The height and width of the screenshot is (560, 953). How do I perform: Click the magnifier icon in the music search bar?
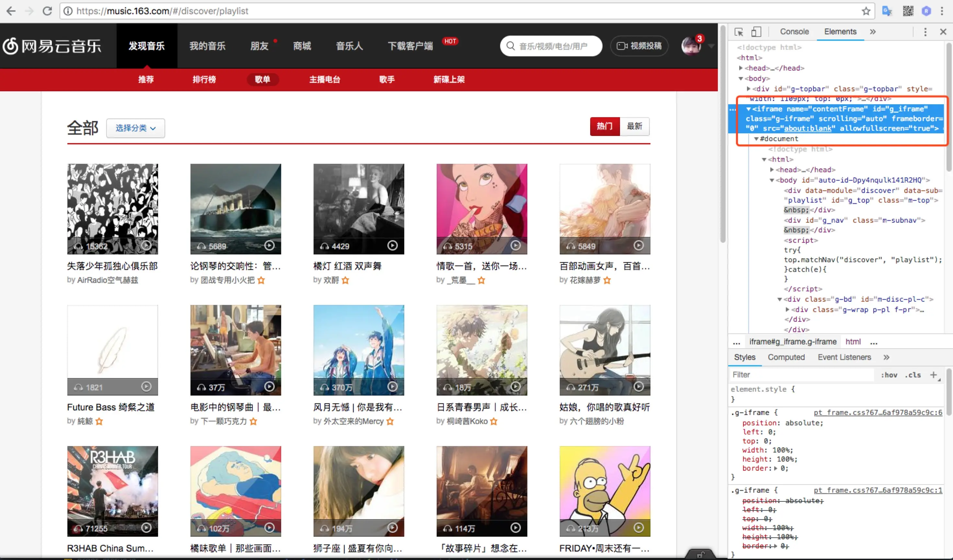pos(511,46)
